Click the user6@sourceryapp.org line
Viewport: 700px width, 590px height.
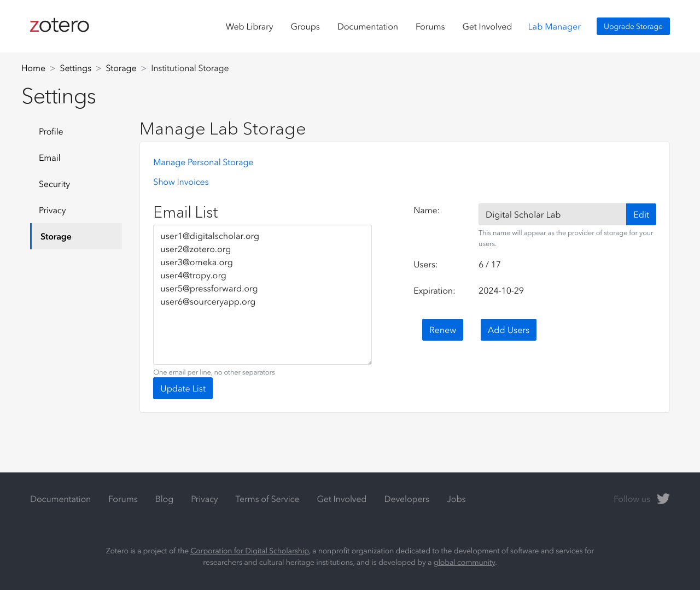[x=208, y=302]
